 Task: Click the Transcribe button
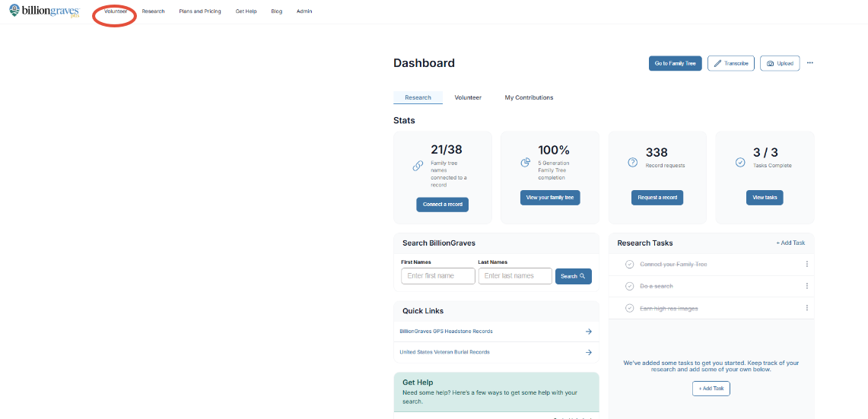(731, 64)
